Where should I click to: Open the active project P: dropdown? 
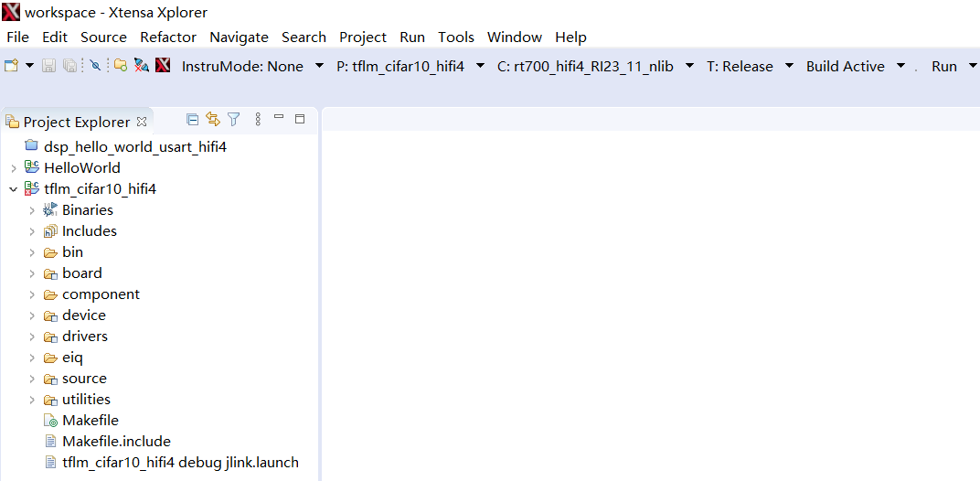(x=480, y=66)
